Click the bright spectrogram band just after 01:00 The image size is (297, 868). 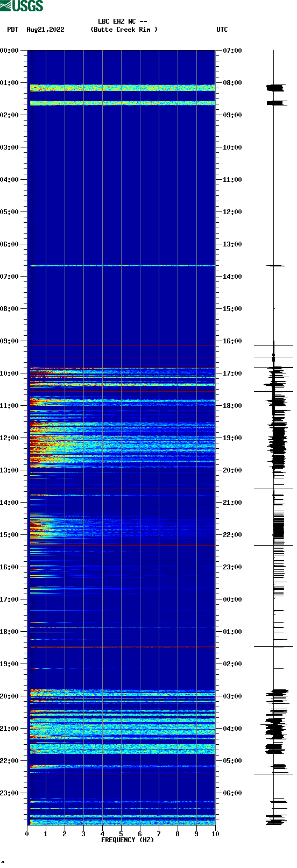coord(122,87)
